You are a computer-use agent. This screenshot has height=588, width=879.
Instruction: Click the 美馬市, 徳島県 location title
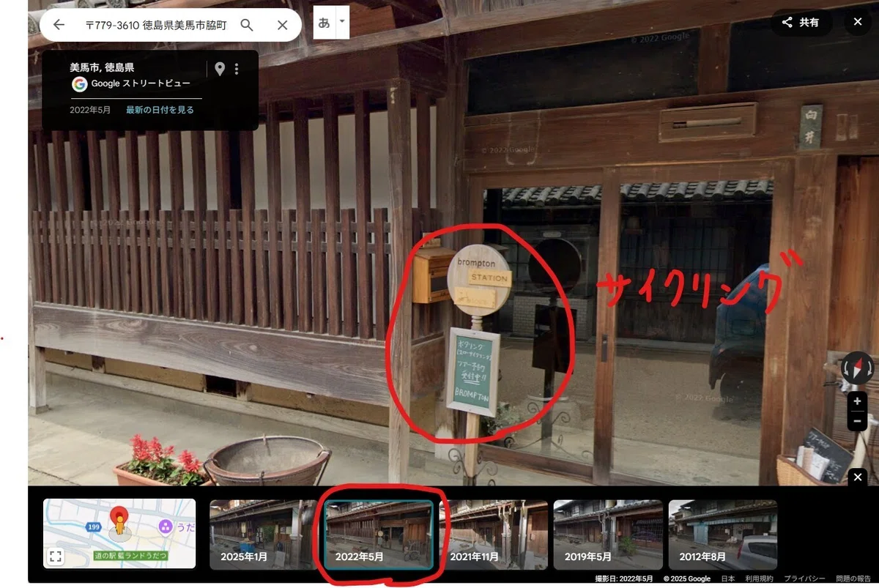102,67
